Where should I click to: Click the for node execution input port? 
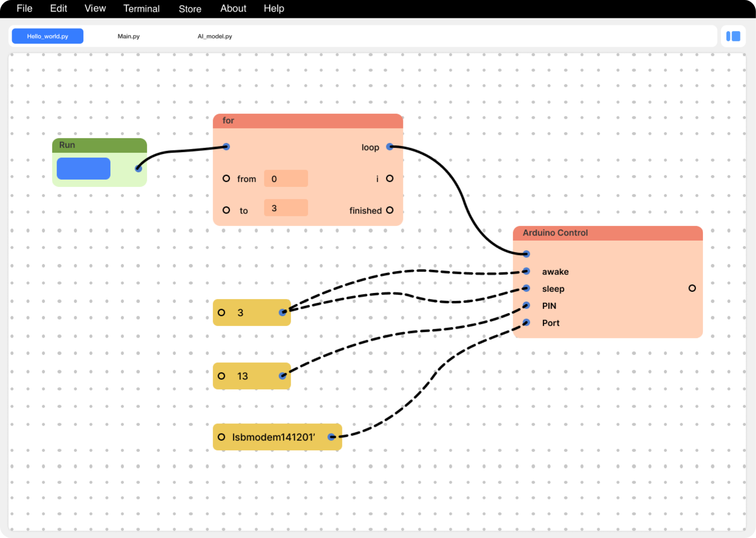226,147
